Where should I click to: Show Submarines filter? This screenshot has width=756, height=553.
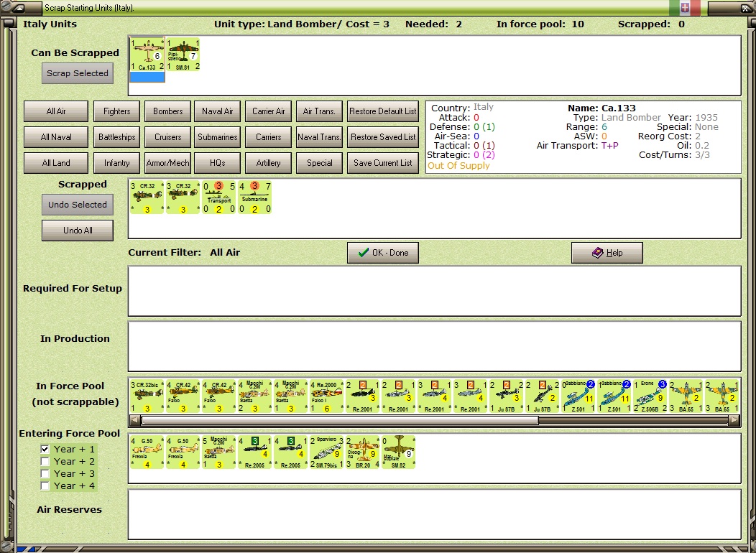tap(218, 137)
